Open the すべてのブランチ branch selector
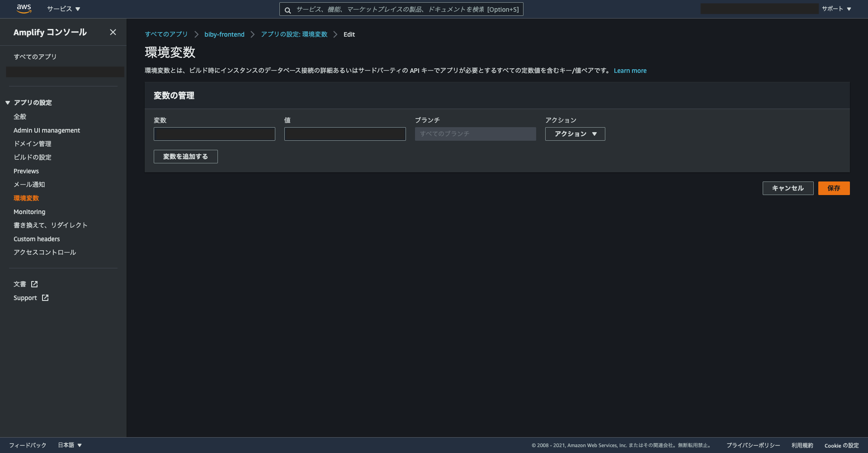The width and height of the screenshot is (868, 453). pos(476,134)
